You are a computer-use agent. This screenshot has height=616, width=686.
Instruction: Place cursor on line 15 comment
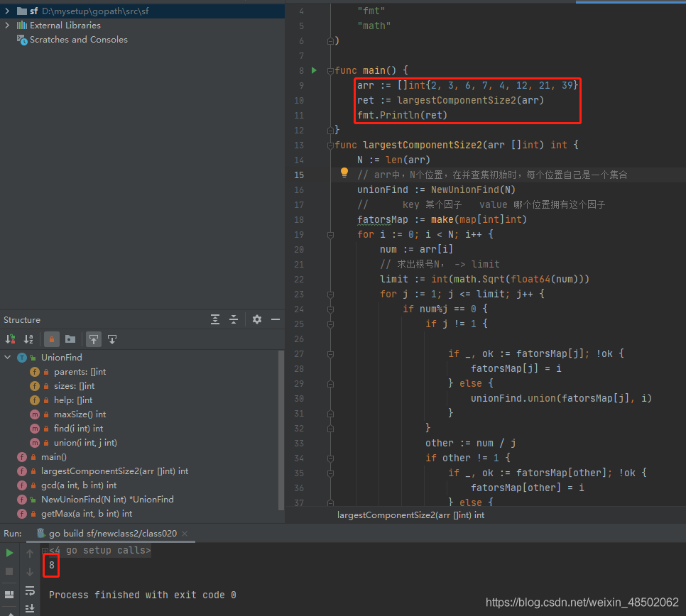492,175
